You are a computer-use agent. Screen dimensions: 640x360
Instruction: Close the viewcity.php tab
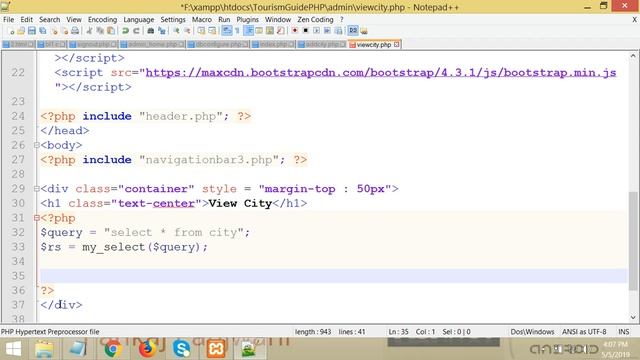[x=396, y=44]
